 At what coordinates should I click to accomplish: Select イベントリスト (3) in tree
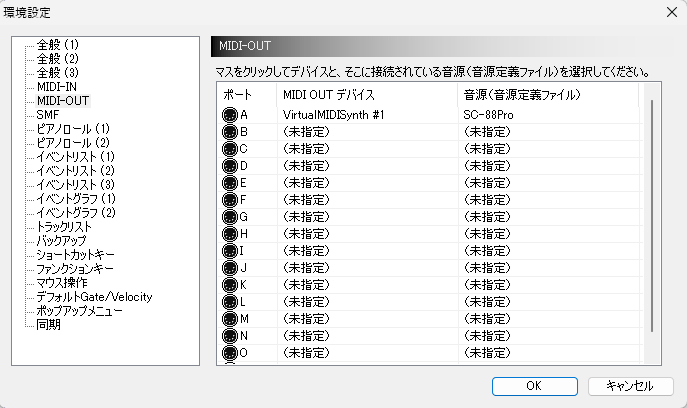[75, 185]
